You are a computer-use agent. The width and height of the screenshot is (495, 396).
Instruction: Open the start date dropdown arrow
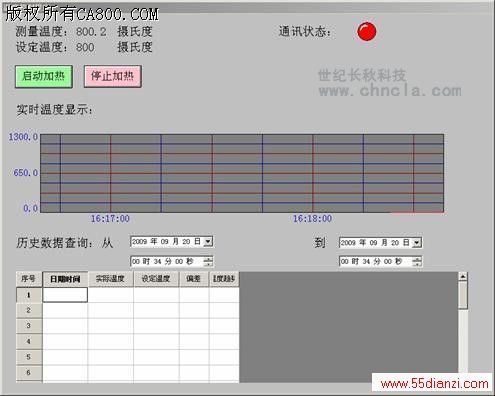click(x=208, y=241)
